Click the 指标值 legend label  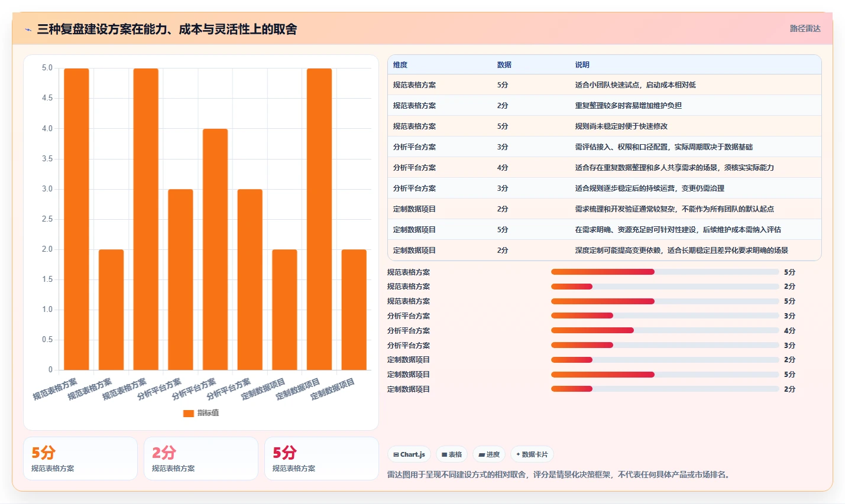coord(208,413)
